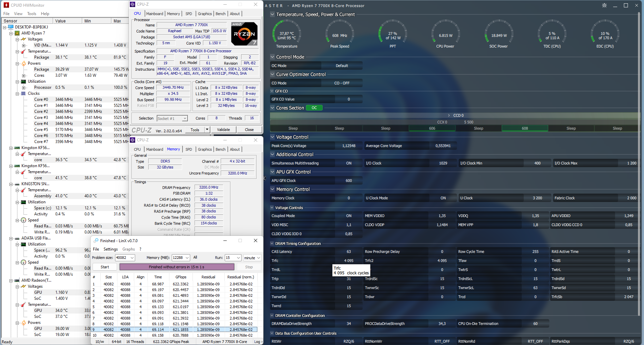The height and width of the screenshot is (345, 644).
Task: Click the Temperature gauge showing 37,87 °C
Action: (287, 34)
